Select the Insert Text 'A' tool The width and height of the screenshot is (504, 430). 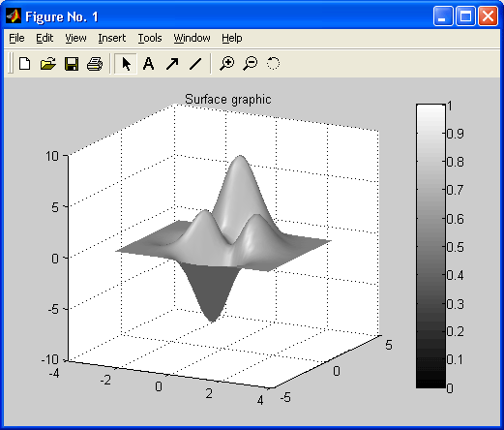(148, 64)
